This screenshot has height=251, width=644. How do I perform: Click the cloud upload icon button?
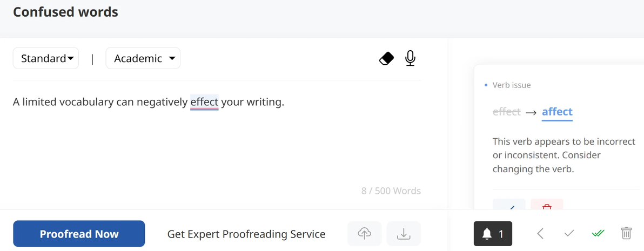pyautogui.click(x=364, y=234)
